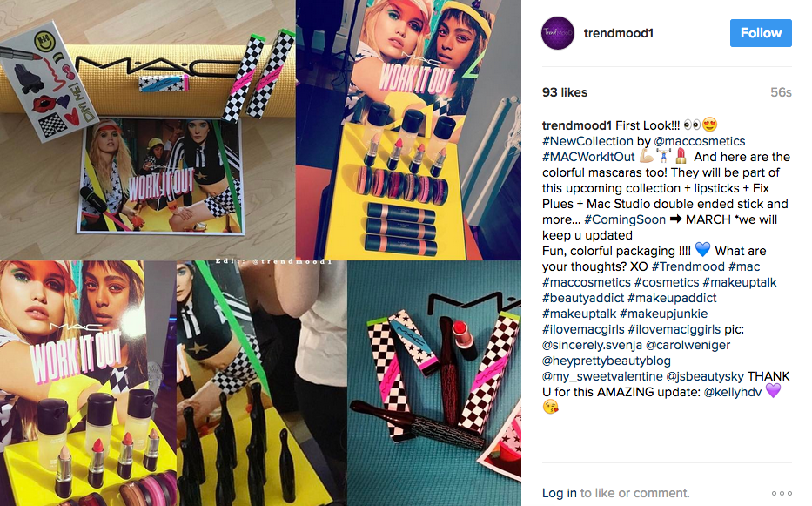Open the three-dot more options menu
Screen dimensions: 812x506
click(x=782, y=493)
